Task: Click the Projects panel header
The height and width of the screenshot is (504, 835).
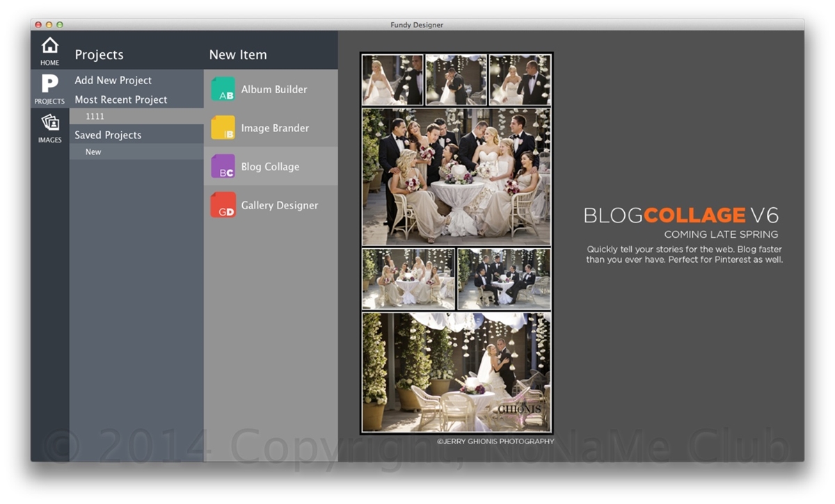Action: click(x=99, y=55)
